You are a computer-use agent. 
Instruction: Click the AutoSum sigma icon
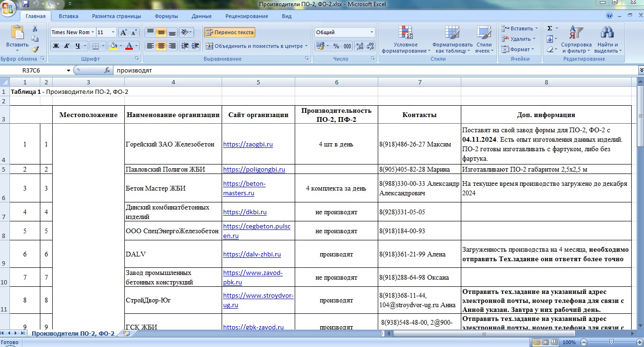coord(550,28)
